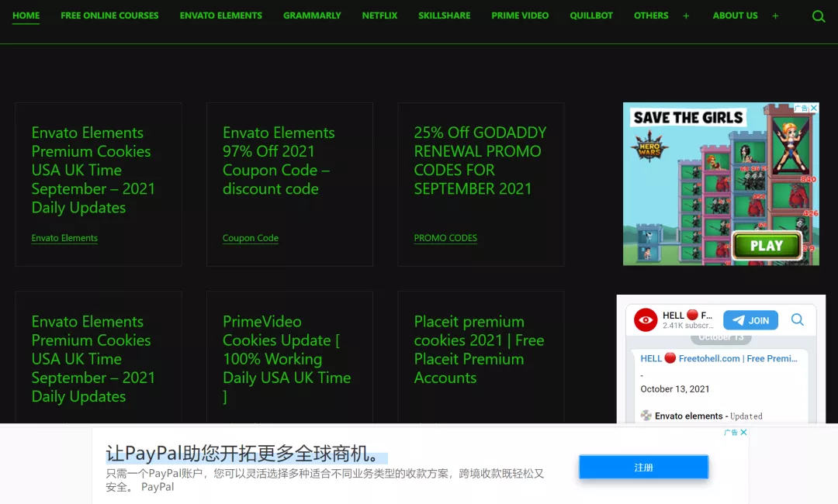The image size is (838, 504).
Task: Open top-row Envato Elements Premium Cookies post
Action: click(x=93, y=170)
